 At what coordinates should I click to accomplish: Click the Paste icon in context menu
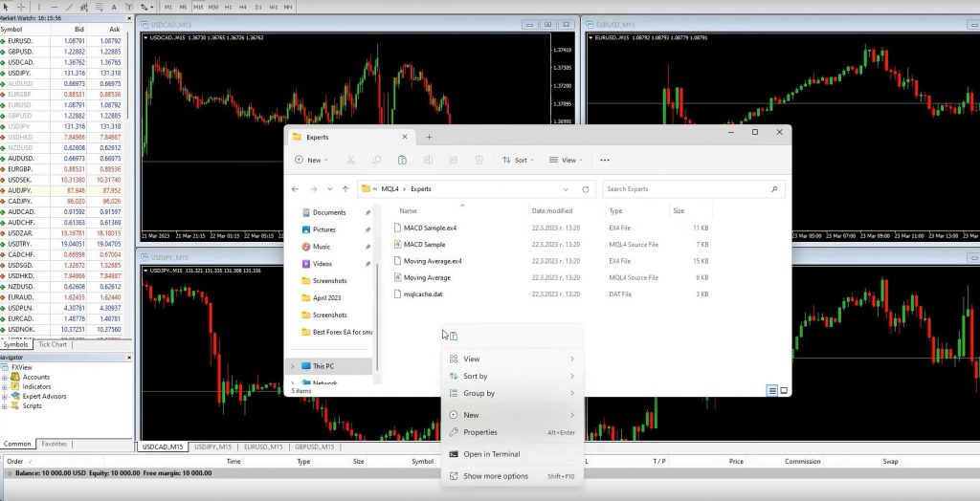click(454, 337)
